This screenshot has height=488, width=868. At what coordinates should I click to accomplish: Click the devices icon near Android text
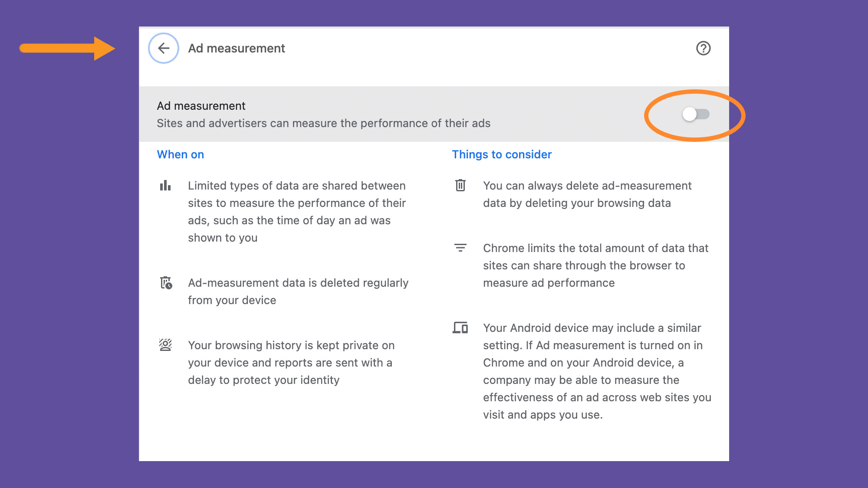click(x=460, y=328)
